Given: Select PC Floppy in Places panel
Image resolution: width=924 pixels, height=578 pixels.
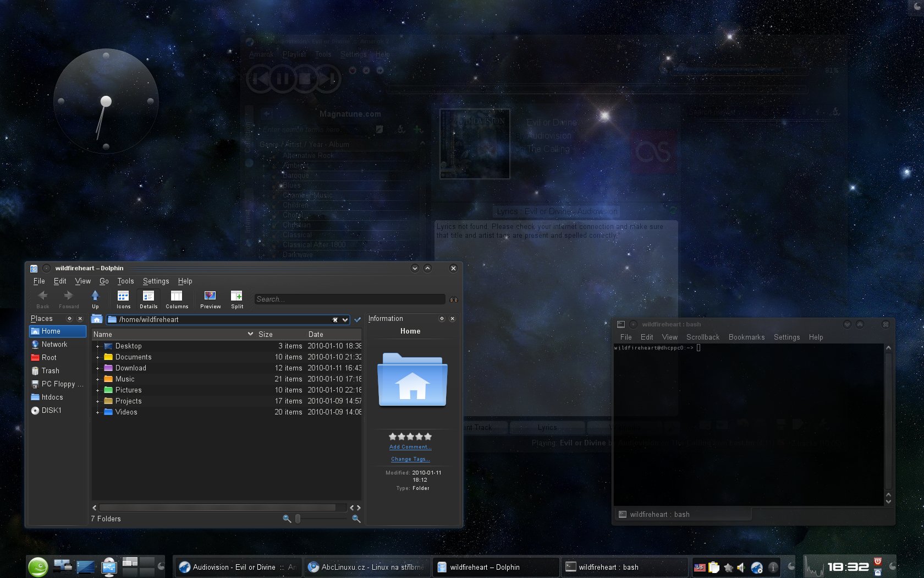Looking at the screenshot, I should (x=58, y=384).
